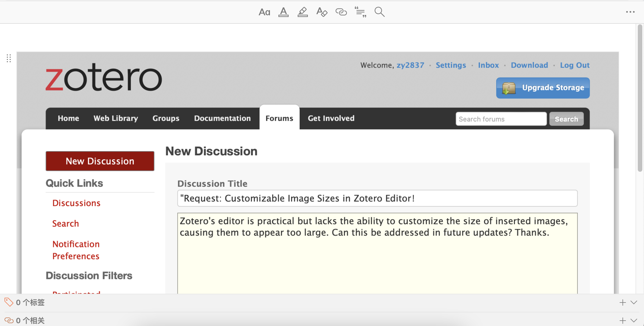Screen dimensions: 644x326
Task: Open the font format (Aa) tool
Action: coord(264,12)
